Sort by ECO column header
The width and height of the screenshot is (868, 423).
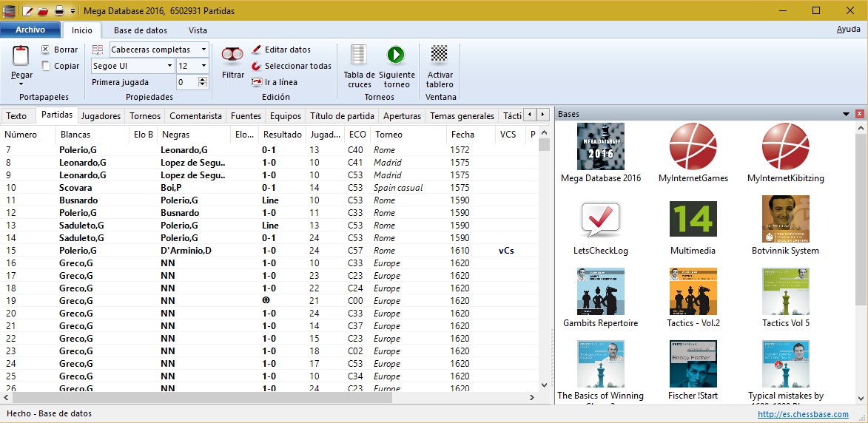click(357, 135)
